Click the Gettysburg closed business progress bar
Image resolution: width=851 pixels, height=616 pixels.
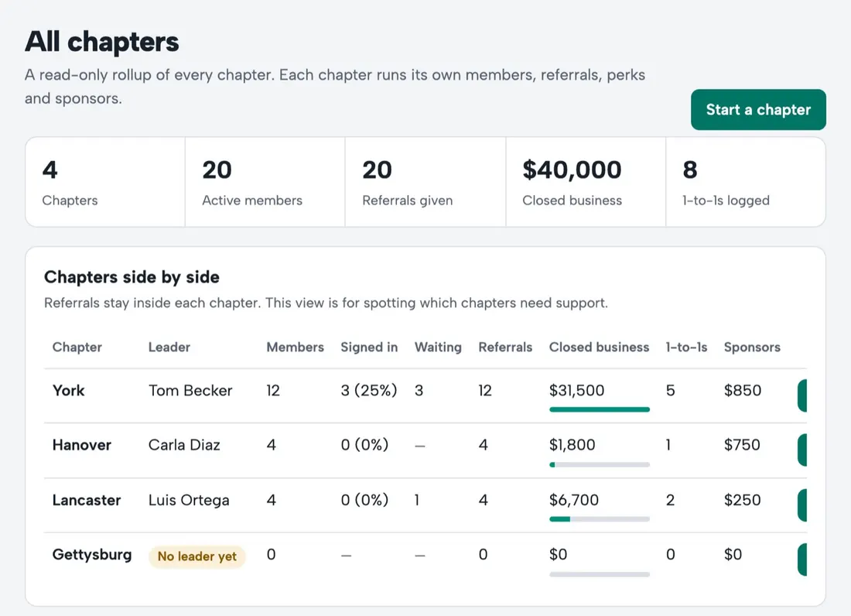click(x=599, y=574)
